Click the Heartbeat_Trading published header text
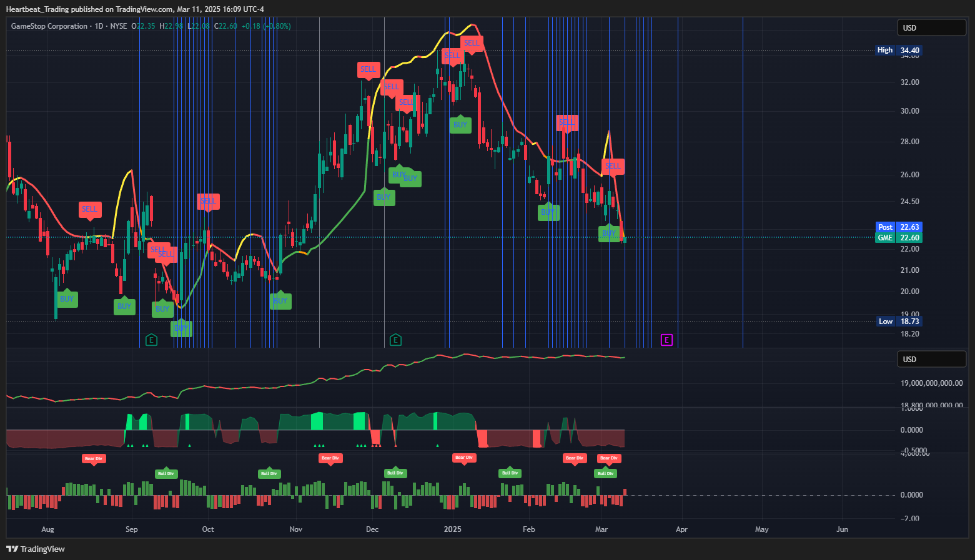This screenshot has width=975, height=560. pos(135,9)
